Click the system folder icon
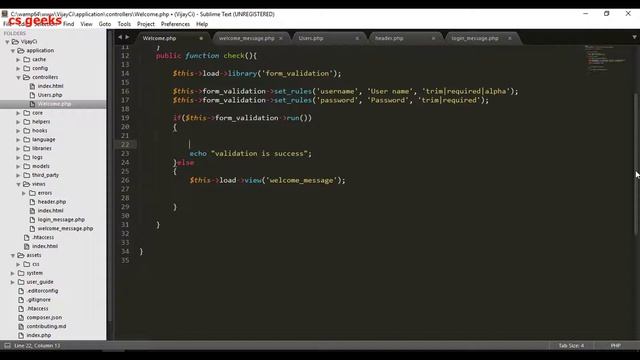640x360 pixels. 21,273
